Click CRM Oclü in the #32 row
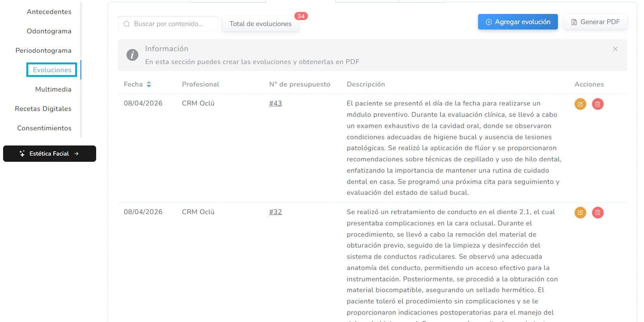Viewport: 644px width, 322px height. [198, 212]
